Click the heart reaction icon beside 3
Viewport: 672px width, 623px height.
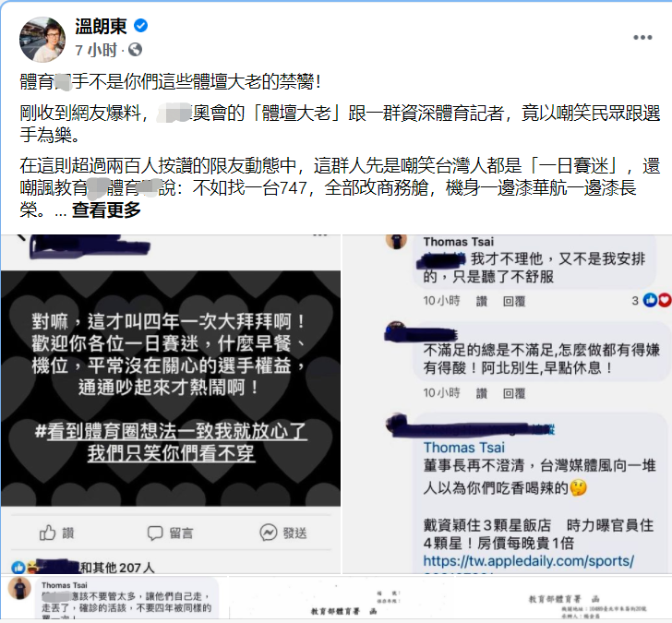click(x=665, y=300)
